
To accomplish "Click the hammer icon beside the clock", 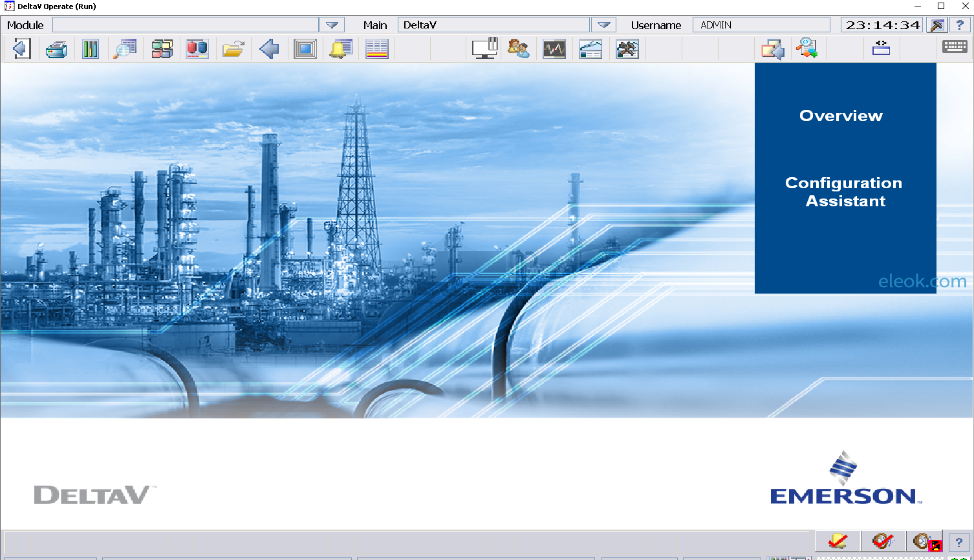I will (x=936, y=25).
